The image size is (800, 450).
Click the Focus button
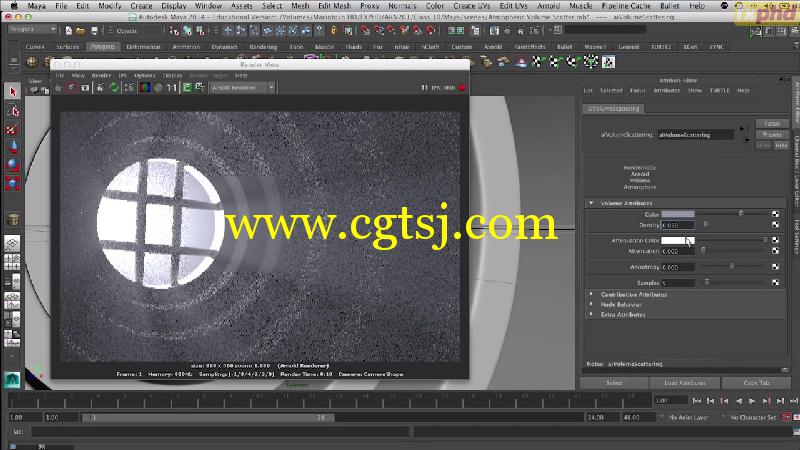[772, 123]
